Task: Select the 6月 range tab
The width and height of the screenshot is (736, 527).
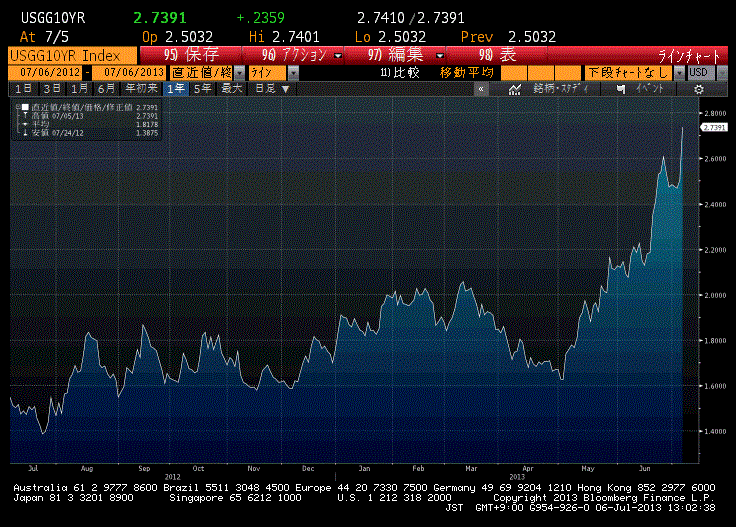Action: [107, 89]
